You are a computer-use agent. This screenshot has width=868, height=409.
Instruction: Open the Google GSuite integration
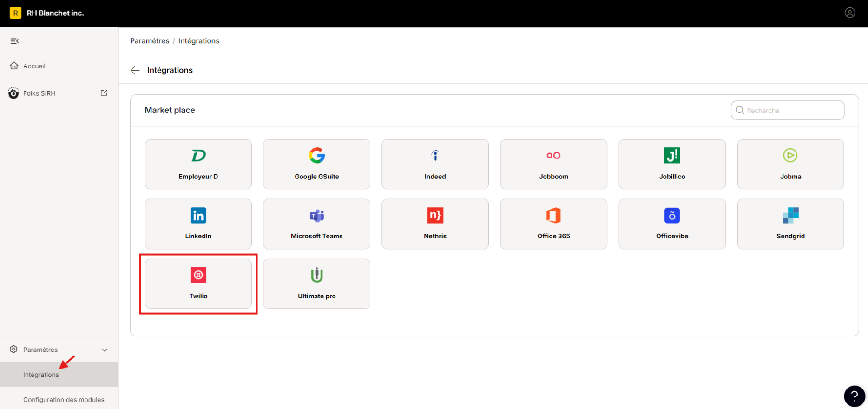pos(316,164)
